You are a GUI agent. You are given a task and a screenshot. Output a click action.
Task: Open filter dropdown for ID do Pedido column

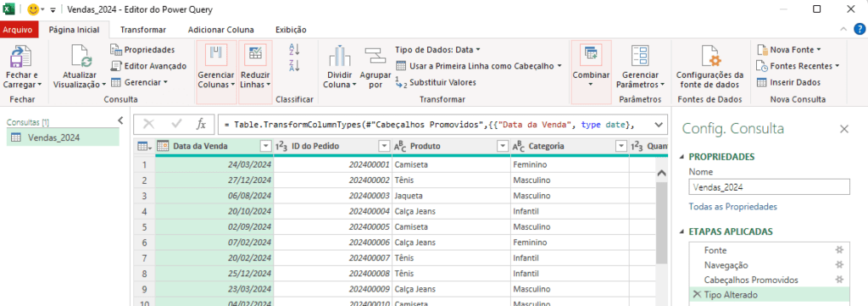click(x=384, y=146)
